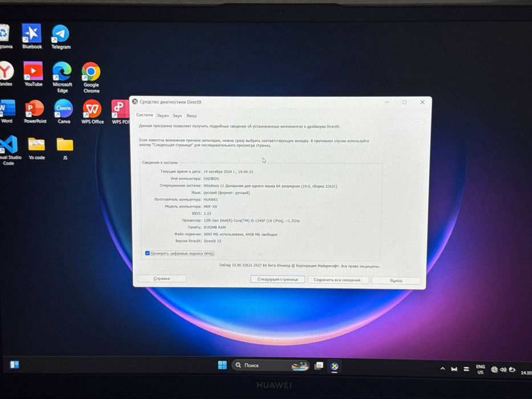
Task: Open the Vs code folder
Action: [36, 149]
